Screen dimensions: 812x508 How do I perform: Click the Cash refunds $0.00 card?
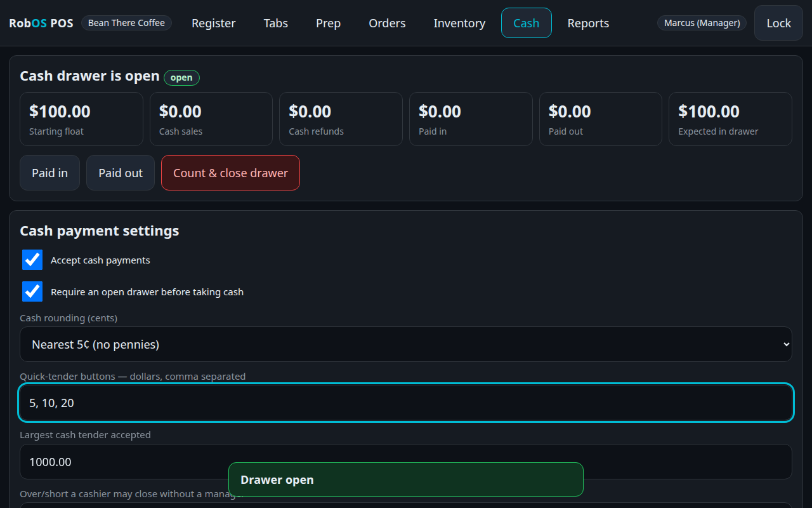(341, 119)
